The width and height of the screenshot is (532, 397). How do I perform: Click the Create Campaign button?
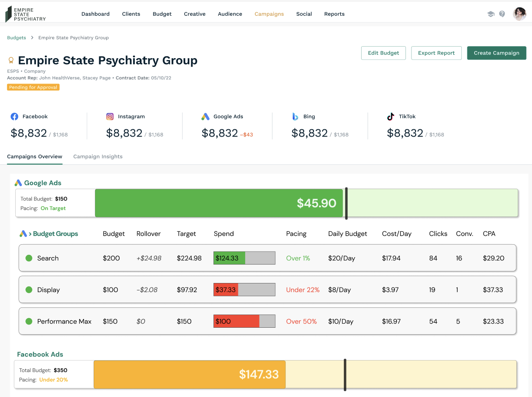496,53
